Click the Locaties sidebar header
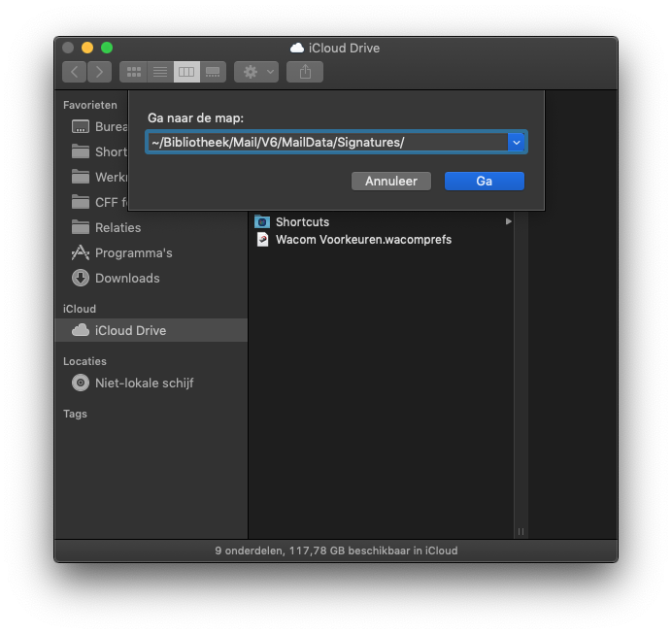Screen dimensions: 672x634 tap(84, 361)
